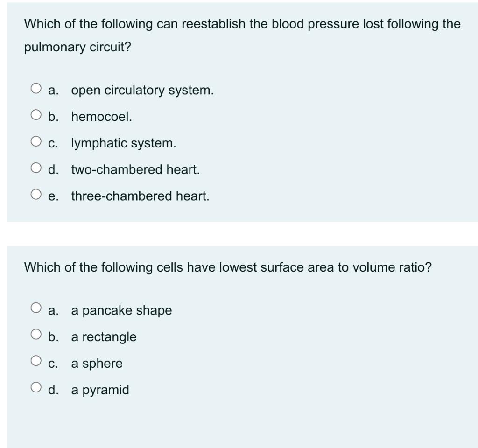This screenshot has height=448, width=478.
Task: Pick the two-chambered heart radio button
Action: click(35, 169)
